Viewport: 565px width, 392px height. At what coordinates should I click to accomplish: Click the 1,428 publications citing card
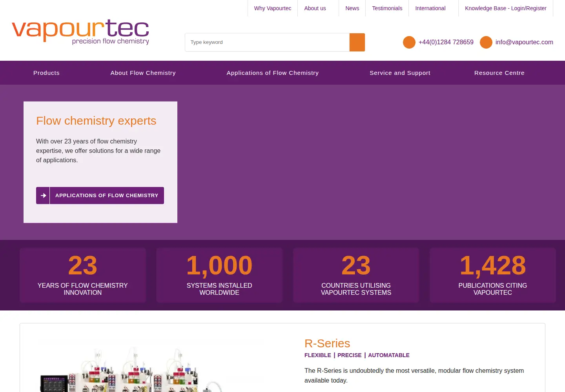pyautogui.click(x=493, y=275)
